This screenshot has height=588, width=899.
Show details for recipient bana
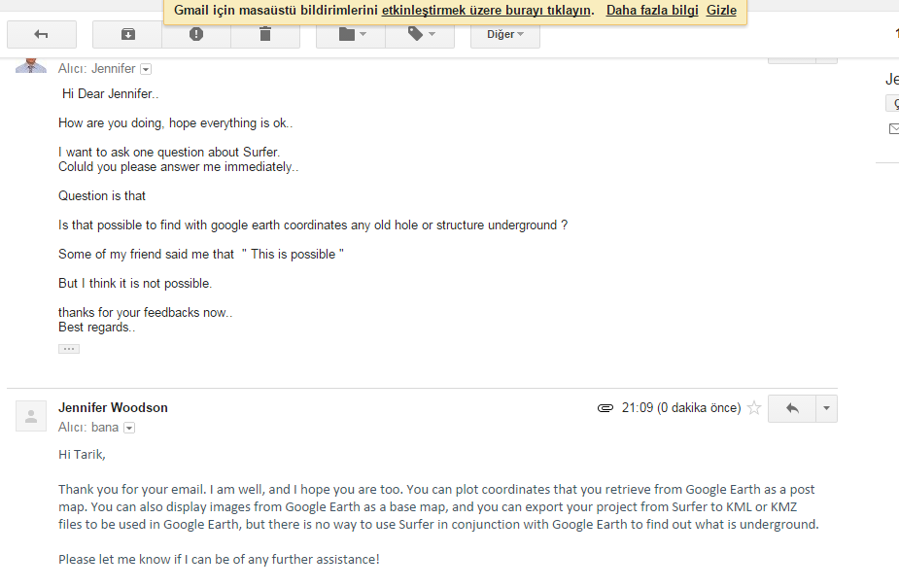point(128,428)
